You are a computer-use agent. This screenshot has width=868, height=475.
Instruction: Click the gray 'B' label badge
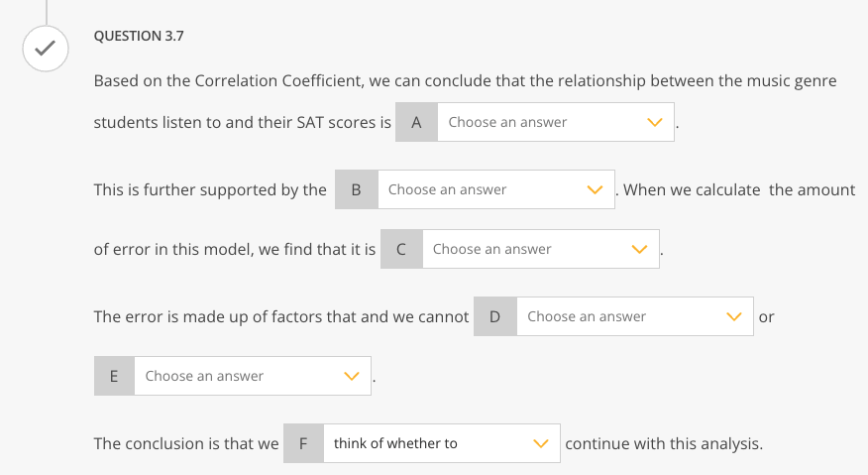tap(357, 189)
